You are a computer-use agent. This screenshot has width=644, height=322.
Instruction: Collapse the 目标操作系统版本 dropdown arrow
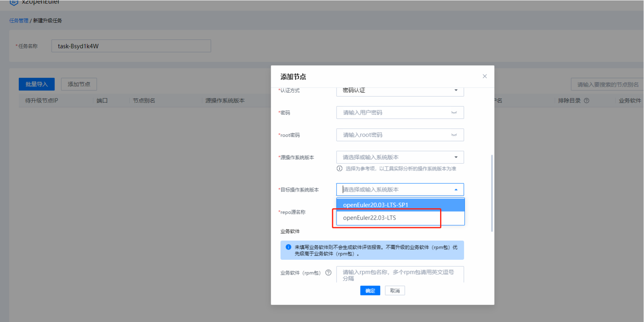[456, 190]
